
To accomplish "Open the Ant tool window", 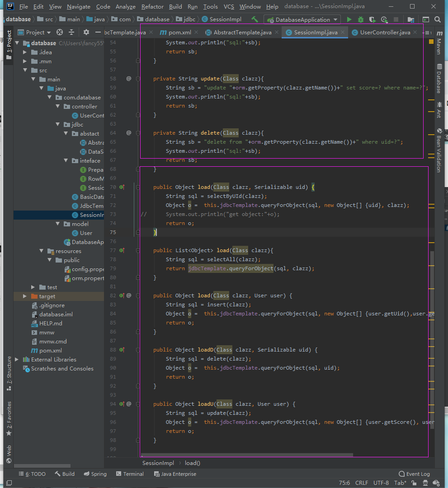I will (439, 110).
